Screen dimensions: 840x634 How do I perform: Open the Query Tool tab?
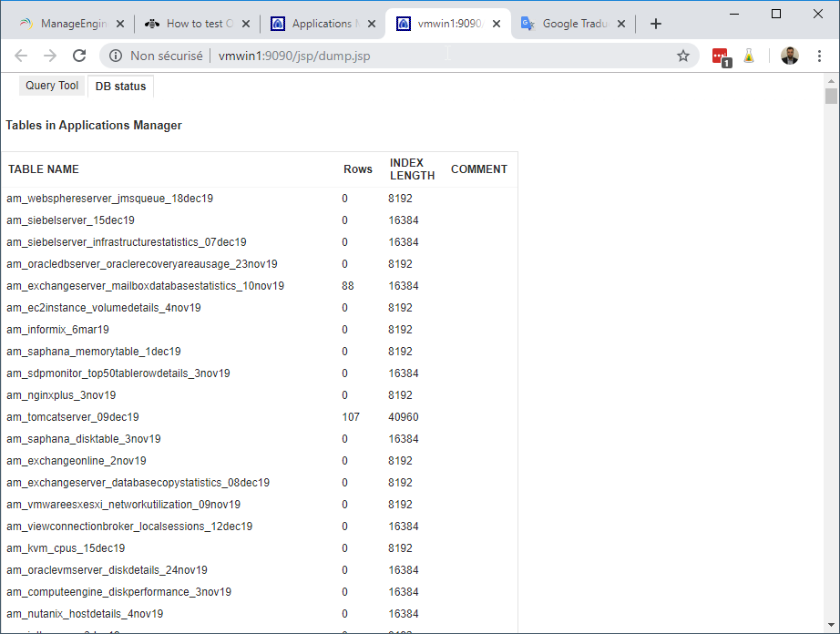click(x=52, y=86)
